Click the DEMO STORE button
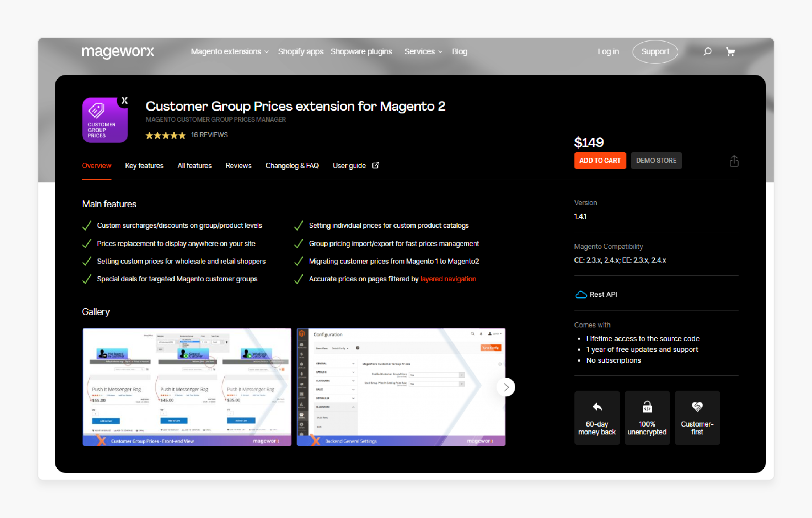The width and height of the screenshot is (812, 518). point(656,161)
